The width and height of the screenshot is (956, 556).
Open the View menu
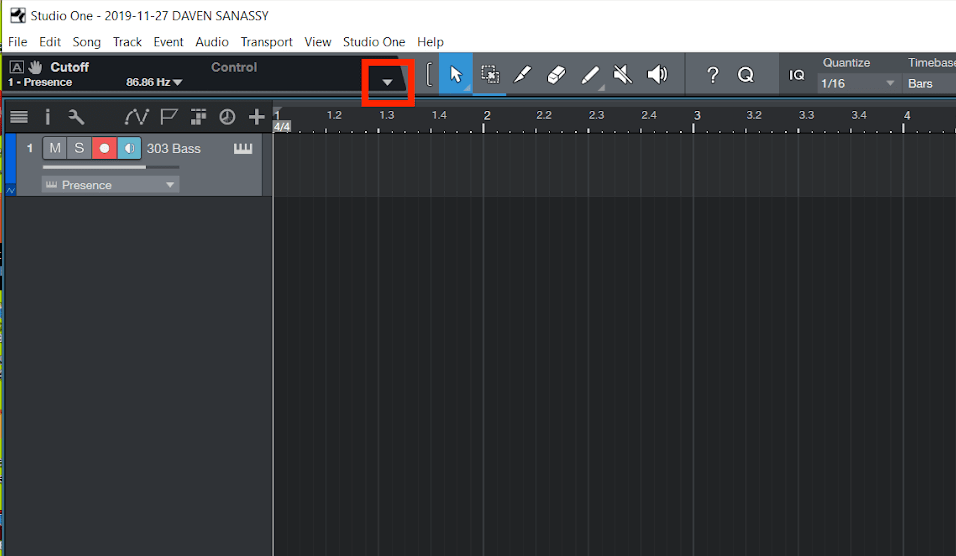pyautogui.click(x=318, y=41)
